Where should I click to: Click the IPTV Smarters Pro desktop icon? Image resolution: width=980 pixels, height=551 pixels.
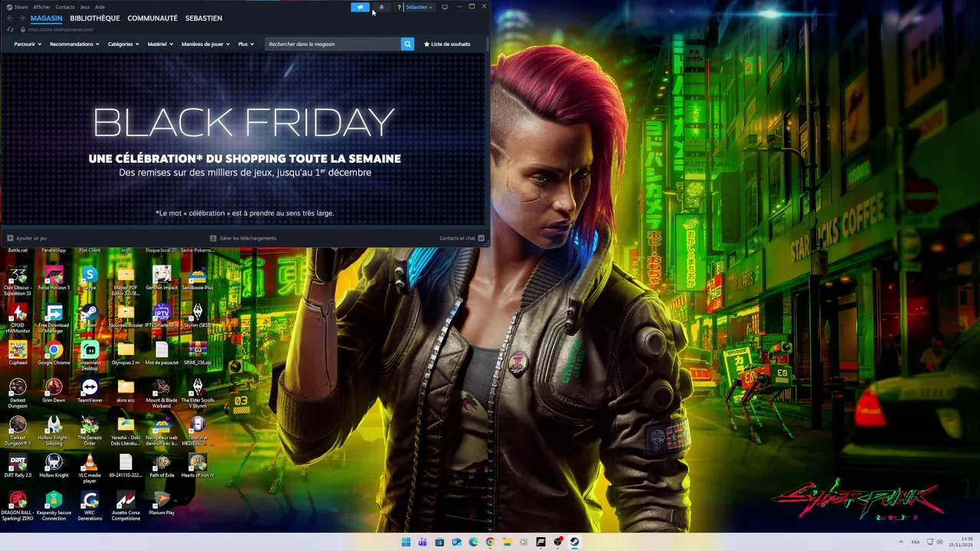162,315
